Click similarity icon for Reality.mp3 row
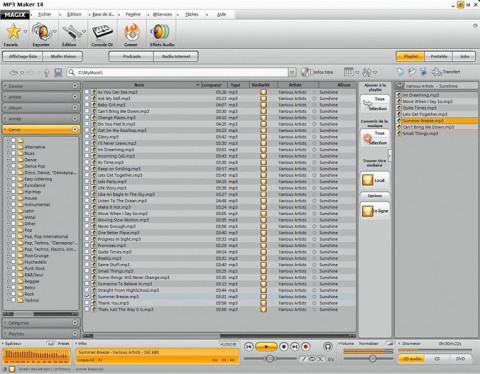This screenshot has height=374, width=480. (x=264, y=258)
